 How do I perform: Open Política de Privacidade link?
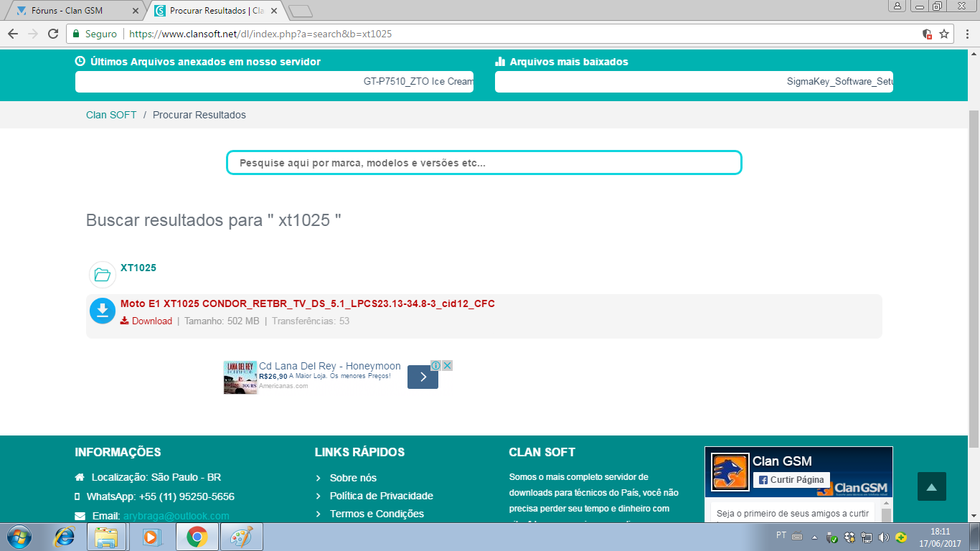pyautogui.click(x=382, y=496)
